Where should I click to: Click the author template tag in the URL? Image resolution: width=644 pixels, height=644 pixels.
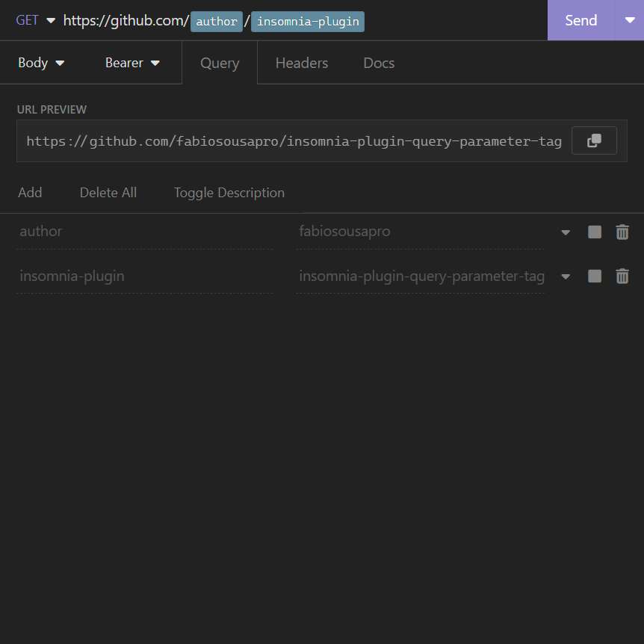[x=216, y=21]
